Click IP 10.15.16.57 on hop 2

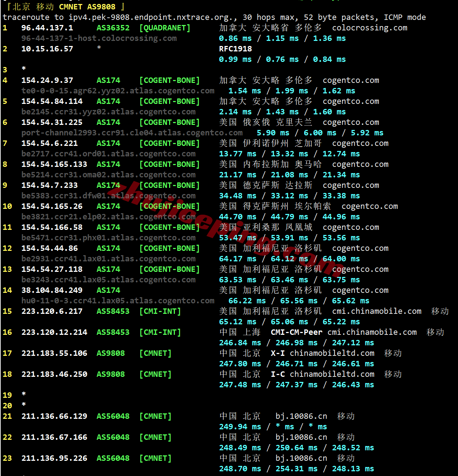47,49
